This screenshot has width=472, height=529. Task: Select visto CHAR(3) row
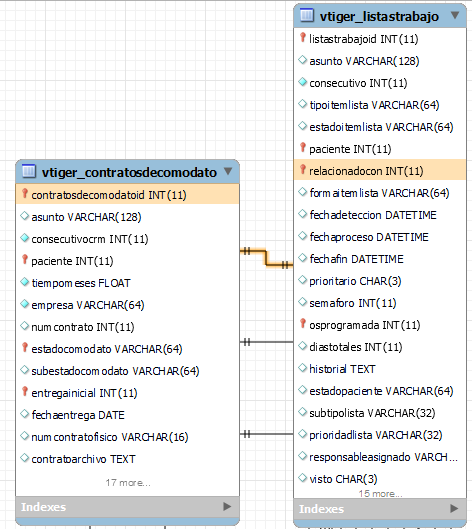tap(380, 479)
